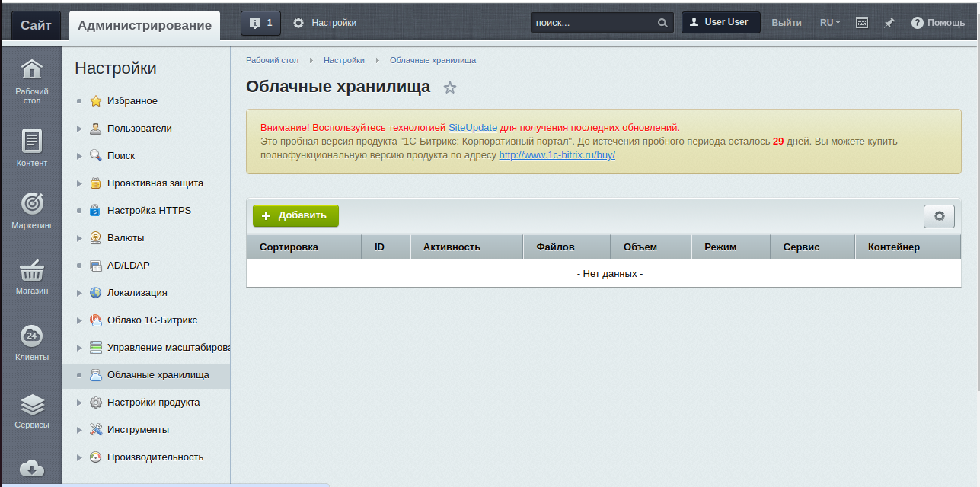Open the Контент sidebar section

(x=31, y=148)
